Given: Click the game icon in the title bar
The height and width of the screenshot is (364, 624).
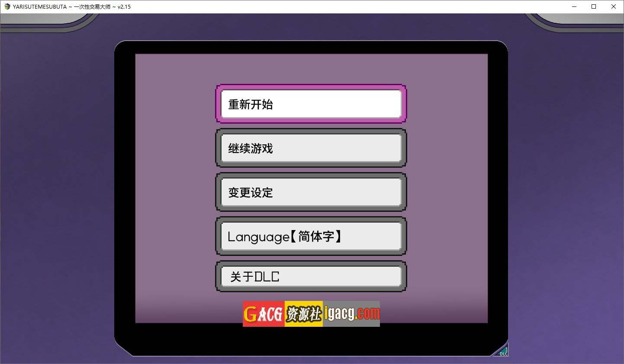Looking at the screenshot, I should [7, 6].
